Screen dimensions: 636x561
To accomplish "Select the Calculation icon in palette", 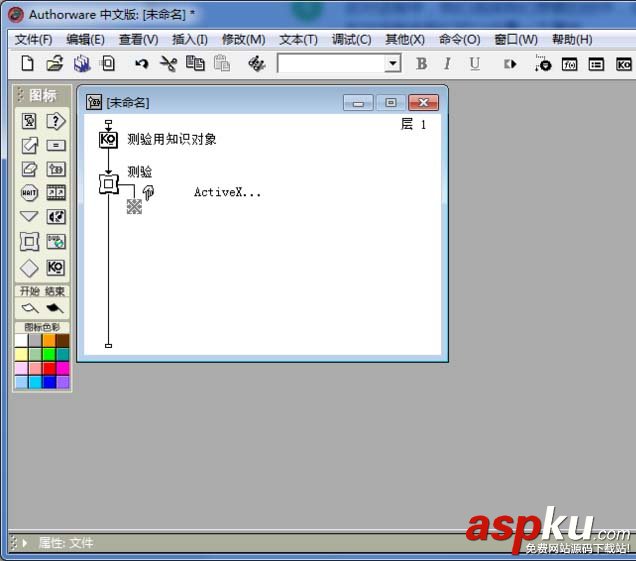I will (x=56, y=145).
